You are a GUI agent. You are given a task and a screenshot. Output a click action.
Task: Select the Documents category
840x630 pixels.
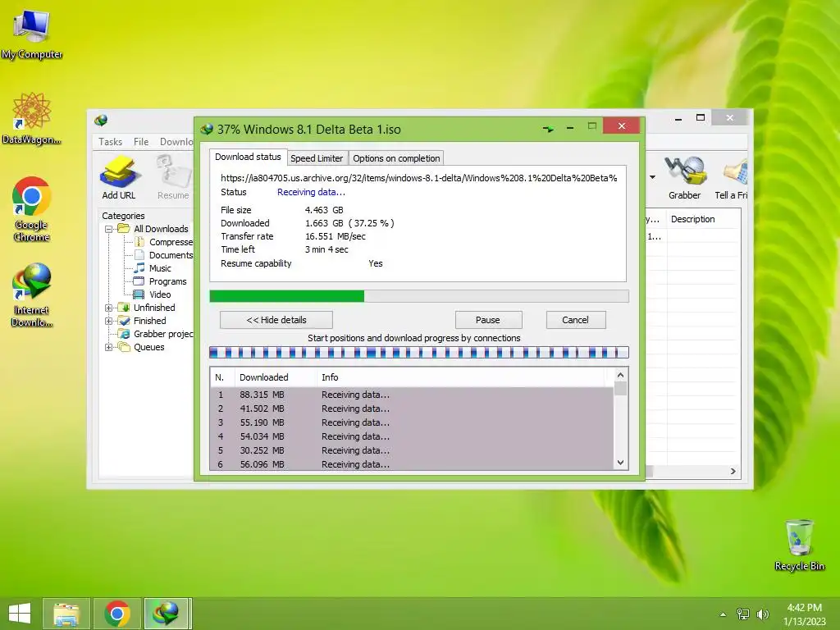pos(164,255)
